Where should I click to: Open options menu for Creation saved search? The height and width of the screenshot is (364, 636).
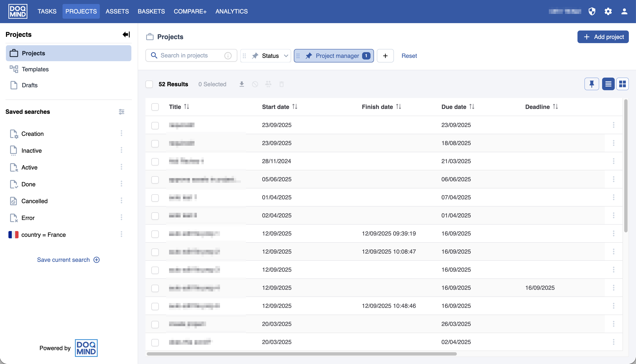pyautogui.click(x=121, y=133)
